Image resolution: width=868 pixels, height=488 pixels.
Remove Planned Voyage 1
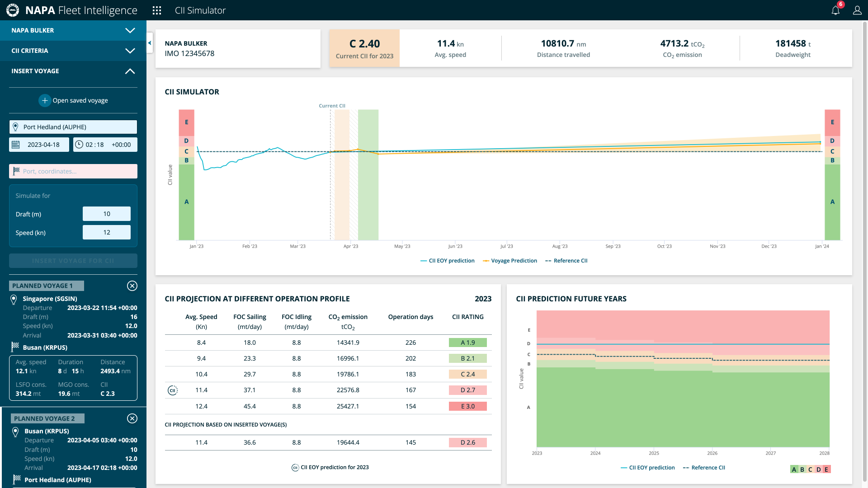click(x=132, y=286)
